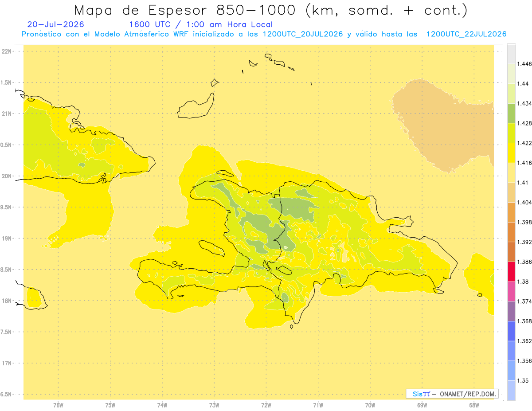Click the 71W longitude label
The height and width of the screenshot is (411, 532).
[x=318, y=405]
